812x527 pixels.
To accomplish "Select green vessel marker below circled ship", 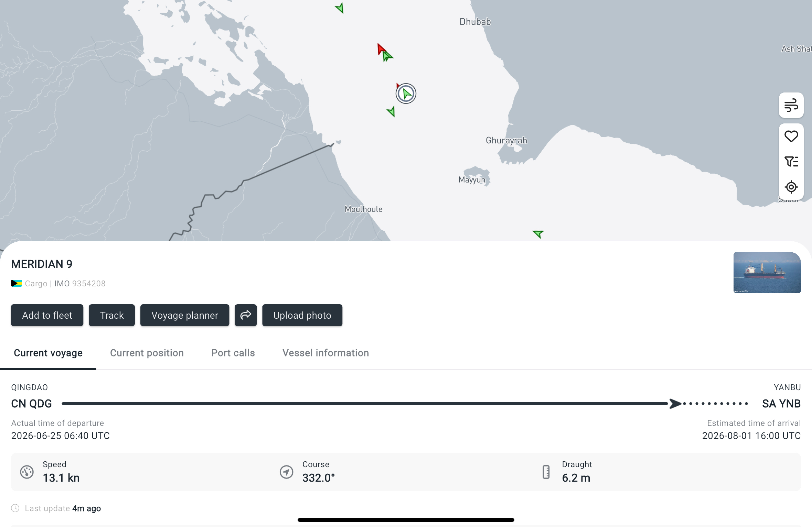I will (391, 111).
